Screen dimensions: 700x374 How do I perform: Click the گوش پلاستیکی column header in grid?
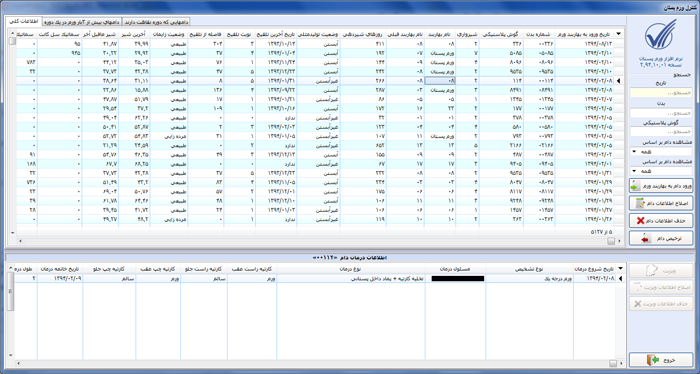[x=501, y=34]
